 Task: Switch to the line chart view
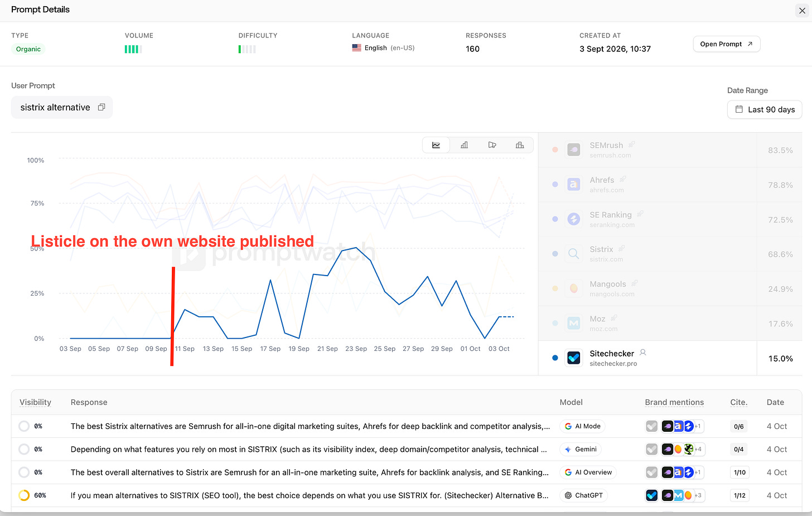436,145
